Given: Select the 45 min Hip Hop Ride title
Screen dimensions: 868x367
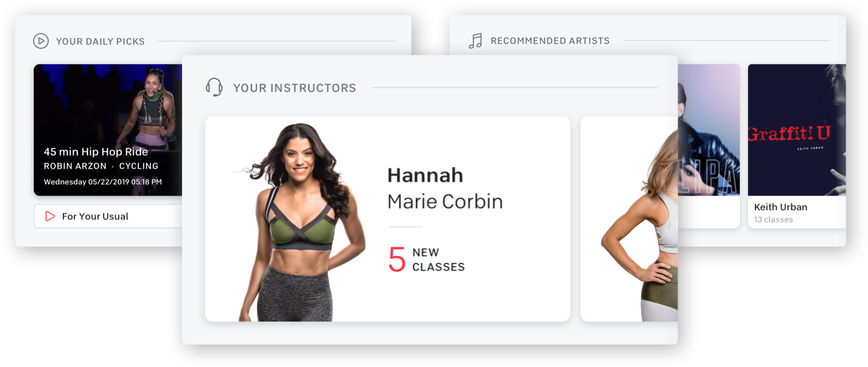Looking at the screenshot, I should 96,152.
